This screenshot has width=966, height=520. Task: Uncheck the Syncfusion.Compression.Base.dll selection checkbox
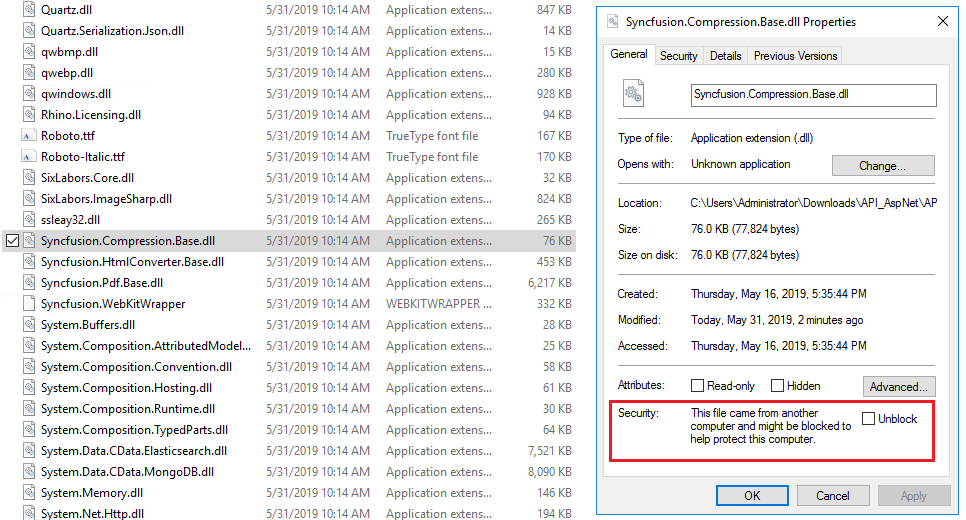12,240
